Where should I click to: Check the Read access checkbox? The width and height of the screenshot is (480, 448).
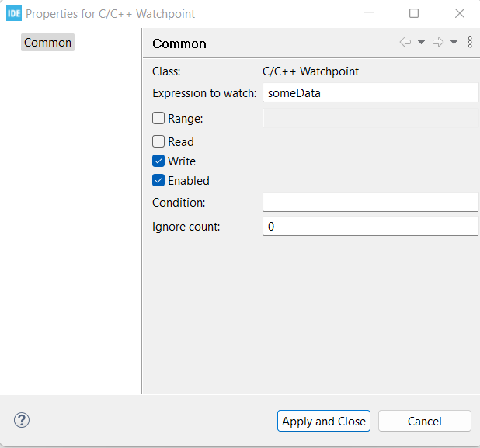coord(158,142)
